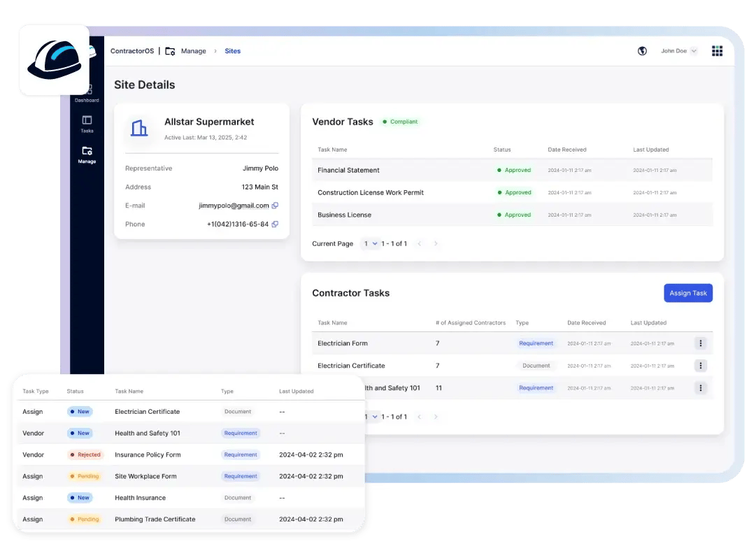756x546 pixels.
Task: Click Approved status of Business License
Action: 514,215
